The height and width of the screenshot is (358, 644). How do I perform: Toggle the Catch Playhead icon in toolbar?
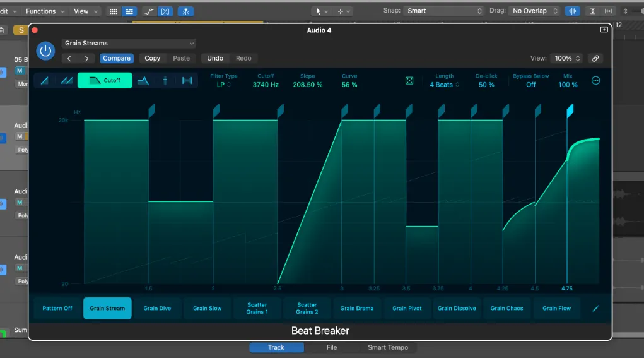point(185,11)
